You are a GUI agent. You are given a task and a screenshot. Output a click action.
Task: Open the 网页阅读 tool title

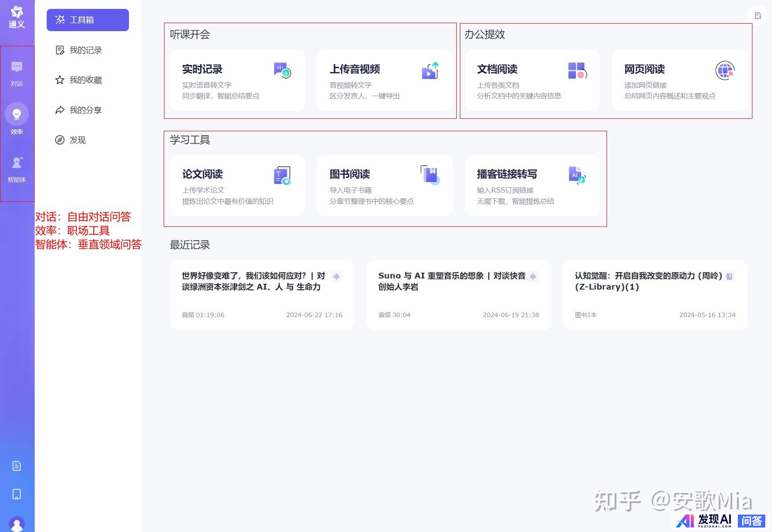point(645,69)
